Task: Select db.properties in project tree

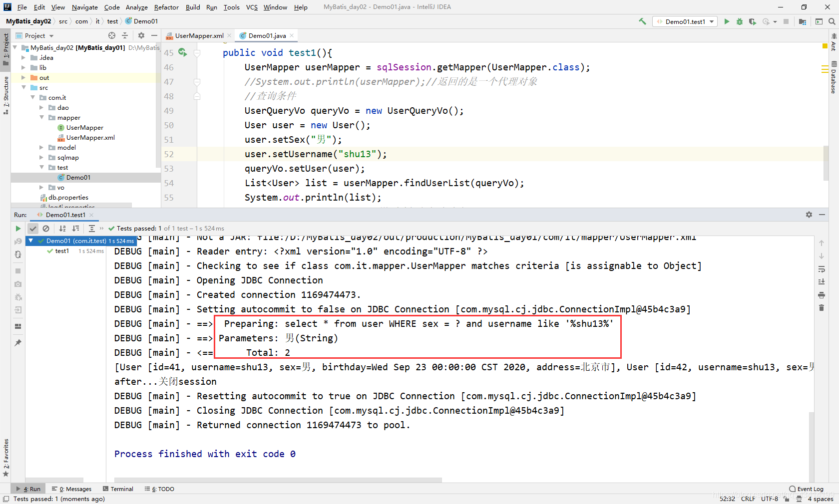Action: coord(68,197)
